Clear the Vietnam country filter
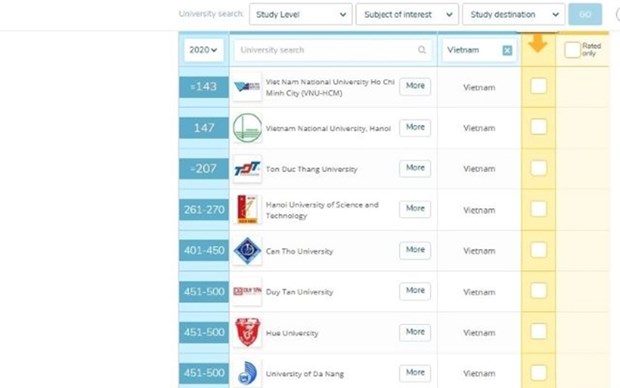620x388 pixels. tap(507, 50)
